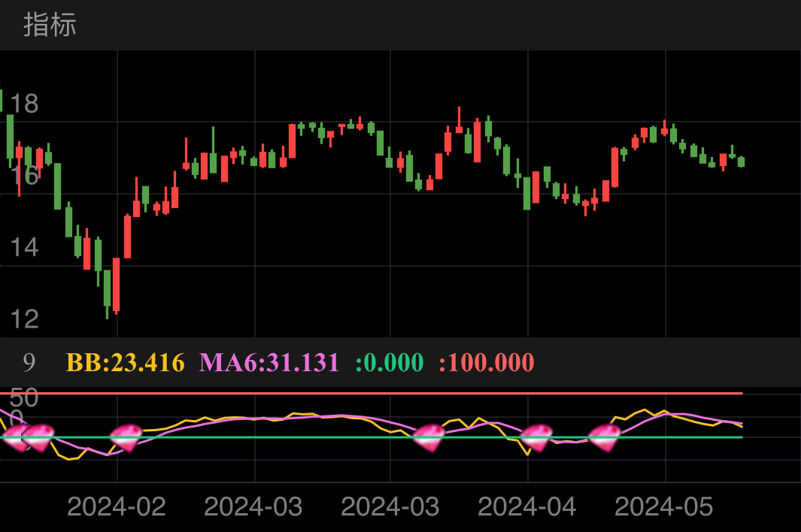801x532 pixels.
Task: Click the indicator parameter number 9
Action: click(x=29, y=362)
